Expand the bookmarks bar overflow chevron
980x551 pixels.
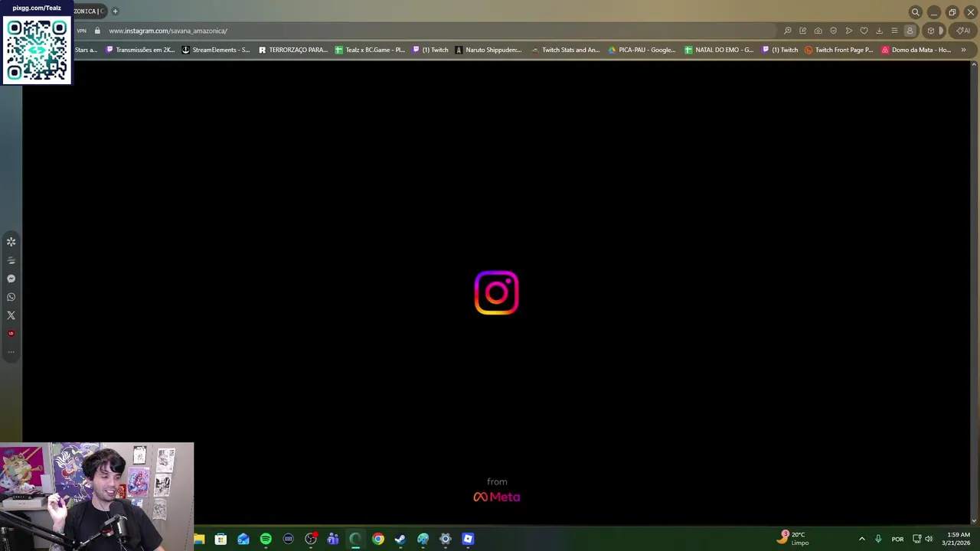pos(963,50)
